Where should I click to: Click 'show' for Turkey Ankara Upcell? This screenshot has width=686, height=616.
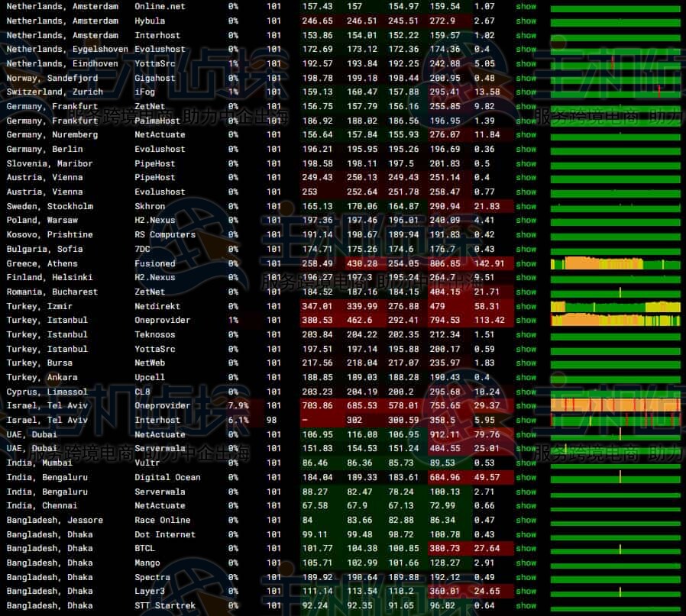(526, 378)
